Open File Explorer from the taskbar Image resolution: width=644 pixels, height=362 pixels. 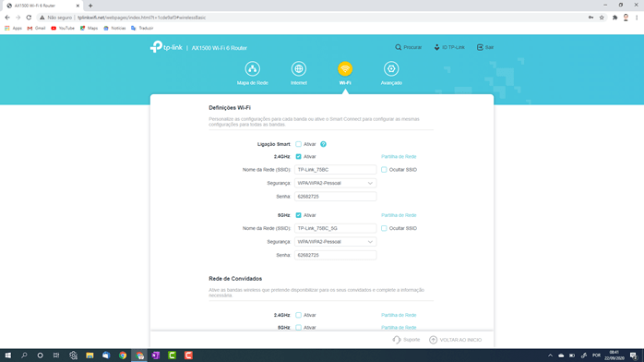pyautogui.click(x=89, y=356)
